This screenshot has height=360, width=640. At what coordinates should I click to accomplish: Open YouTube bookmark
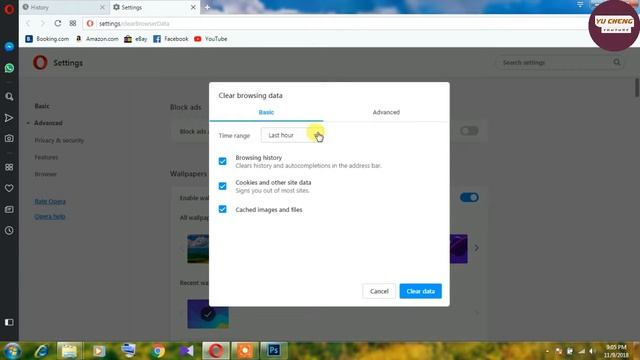[211, 39]
